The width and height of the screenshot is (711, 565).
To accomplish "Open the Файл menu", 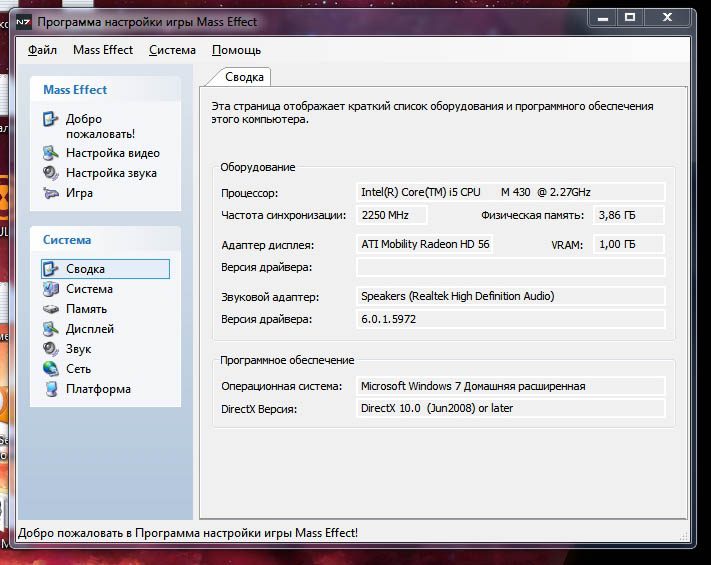I will pyautogui.click(x=42, y=50).
